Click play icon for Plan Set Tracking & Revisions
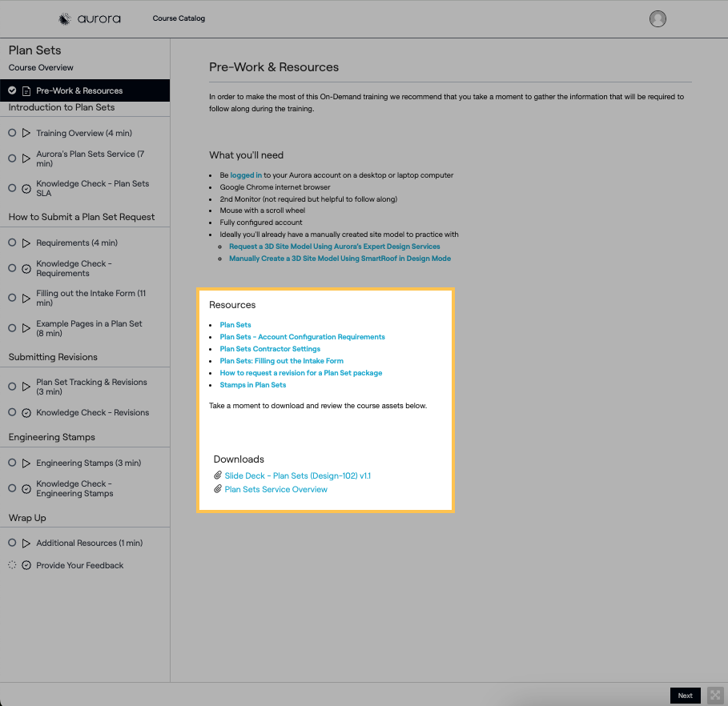The width and height of the screenshot is (728, 706). click(26, 387)
